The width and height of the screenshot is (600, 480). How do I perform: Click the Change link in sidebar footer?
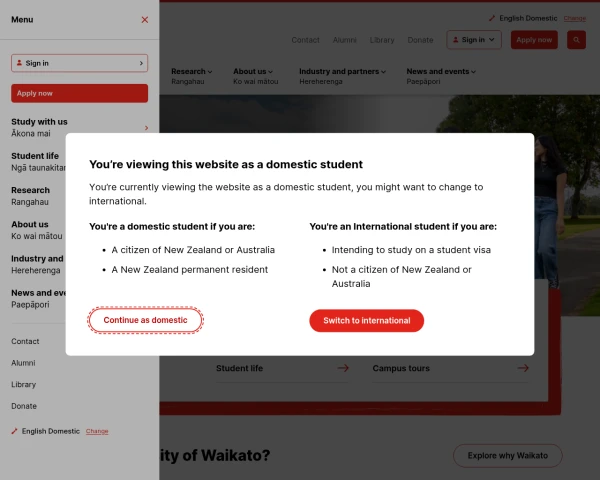[x=97, y=431]
